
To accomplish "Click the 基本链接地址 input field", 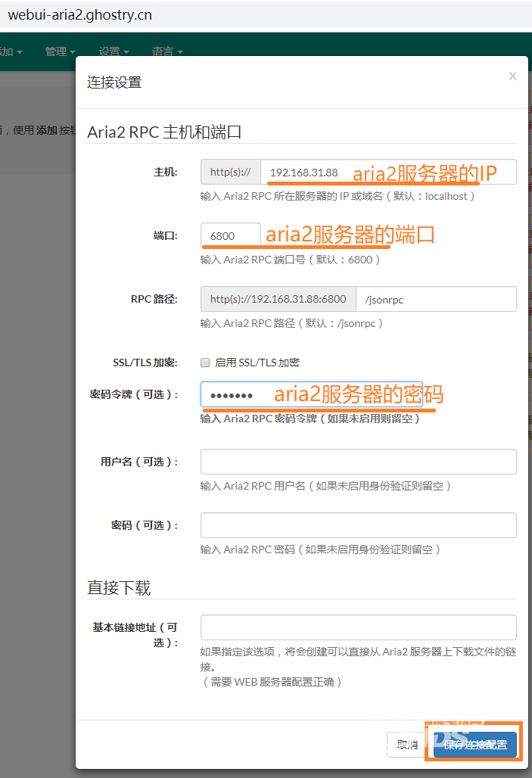I will tap(358, 627).
